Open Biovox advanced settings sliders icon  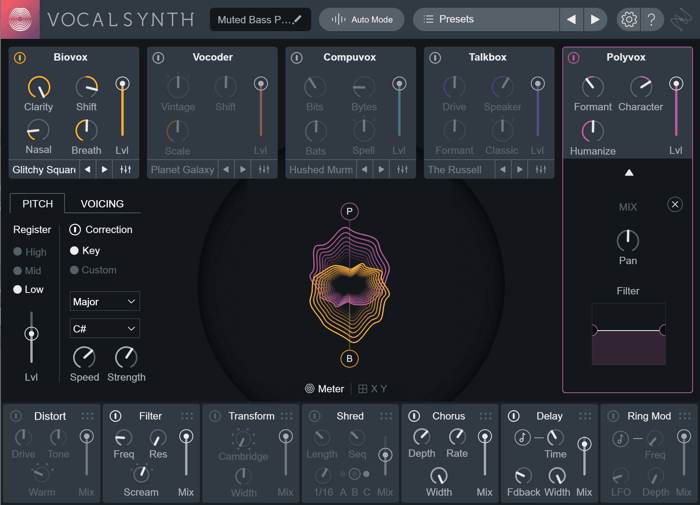coord(125,170)
